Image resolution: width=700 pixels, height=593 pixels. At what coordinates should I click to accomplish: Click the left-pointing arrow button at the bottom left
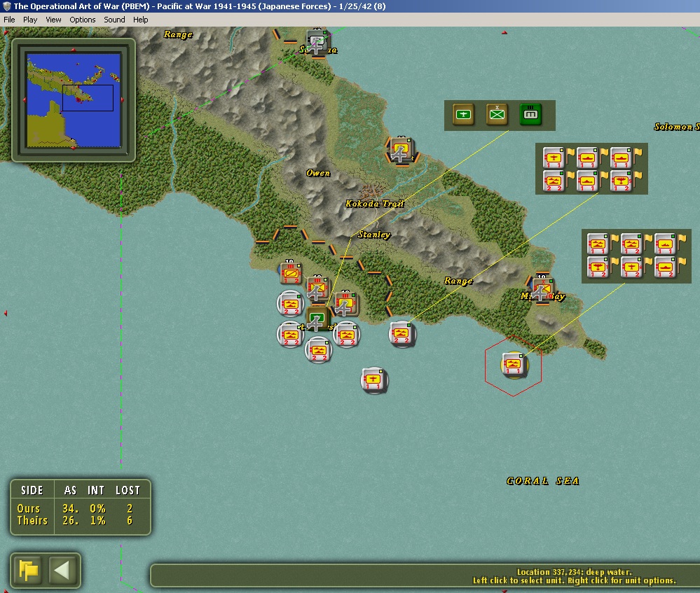pos(62,570)
